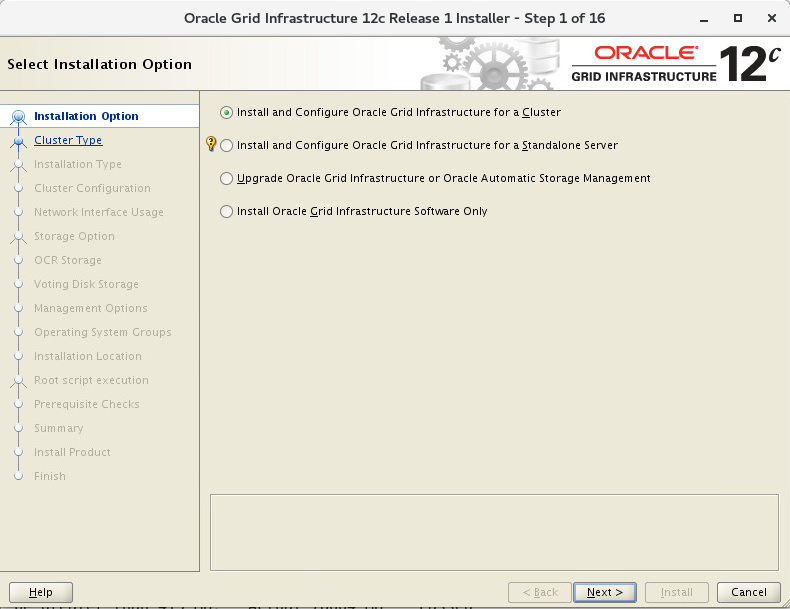
Task: Click the Network Interface Usage step label
Action: [x=99, y=212]
